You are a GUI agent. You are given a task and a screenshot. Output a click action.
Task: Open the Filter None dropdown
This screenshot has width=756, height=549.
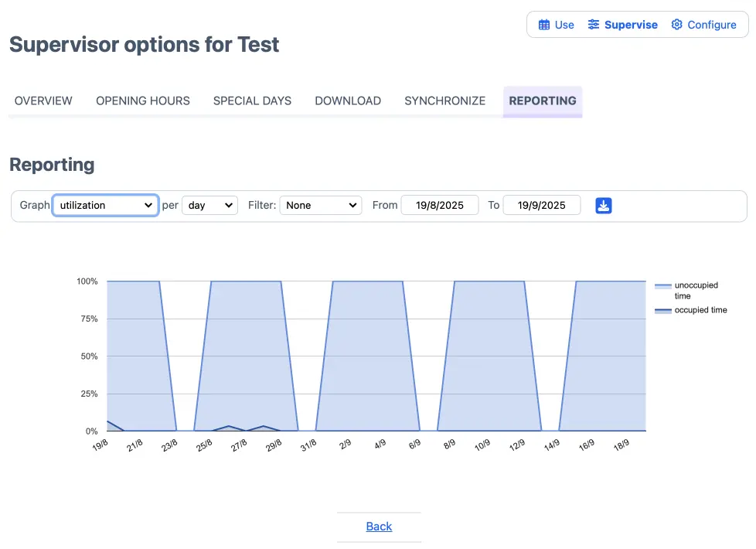point(321,206)
